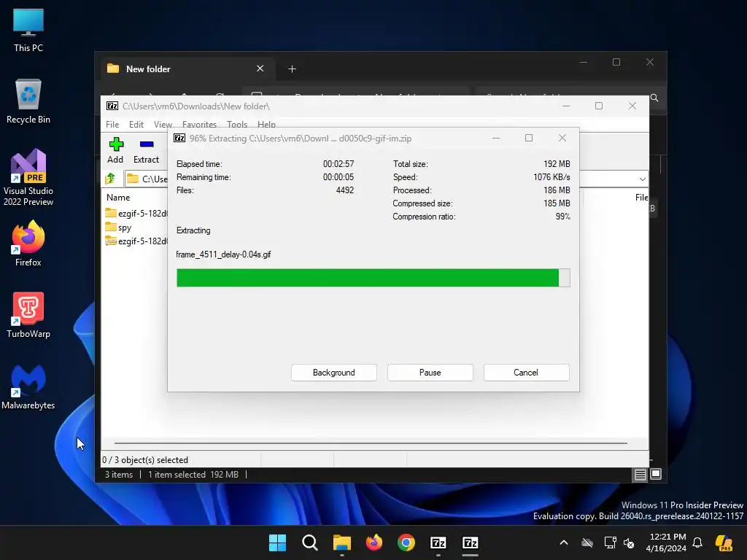Image resolution: width=747 pixels, height=560 pixels.
Task: Click the green extraction progress bar
Action: coord(373,278)
